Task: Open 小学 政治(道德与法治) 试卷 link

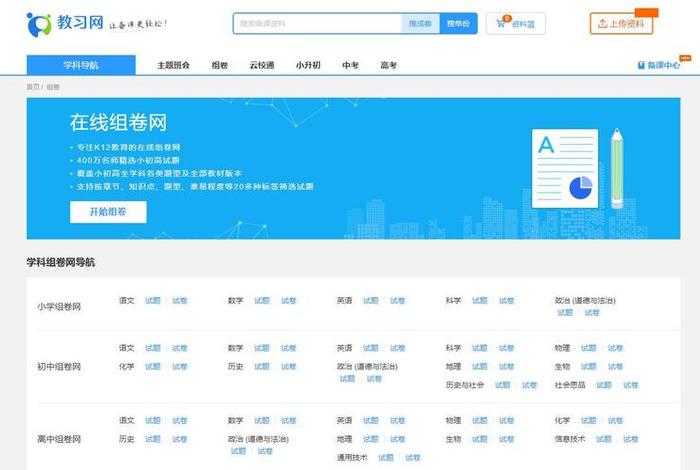Action: pyautogui.click(x=592, y=312)
